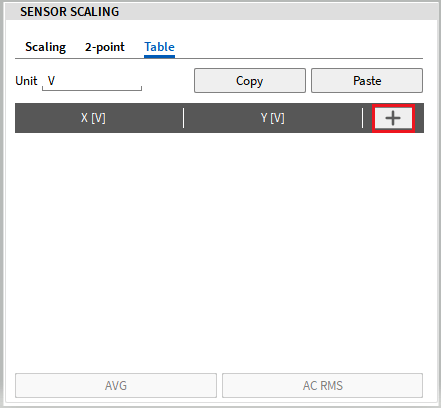The image size is (441, 408).
Task: Click the X [V] column header
Action: tap(93, 118)
